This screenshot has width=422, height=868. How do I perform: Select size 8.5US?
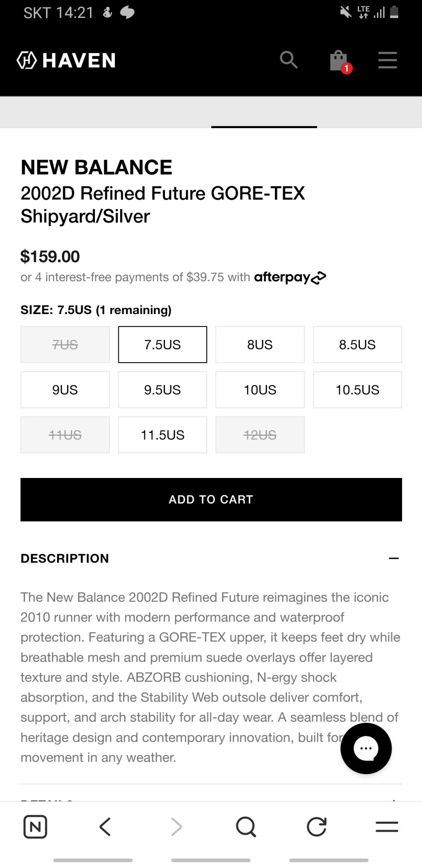pos(357,345)
